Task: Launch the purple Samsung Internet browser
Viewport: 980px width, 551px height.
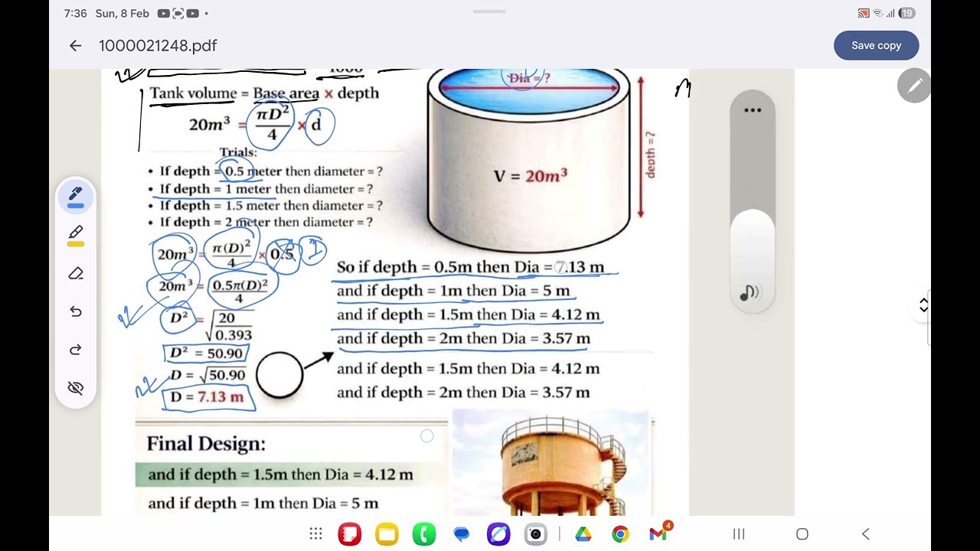Action: click(498, 534)
